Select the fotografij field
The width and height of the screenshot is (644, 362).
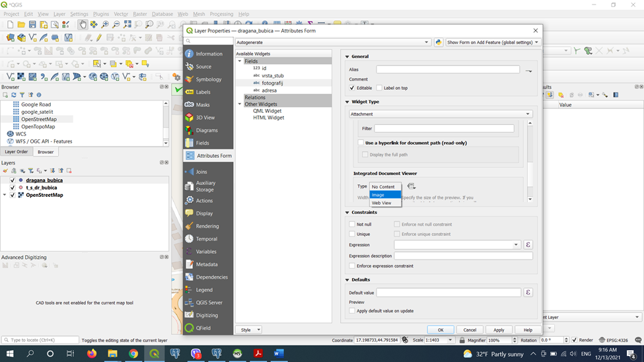coord(272,83)
